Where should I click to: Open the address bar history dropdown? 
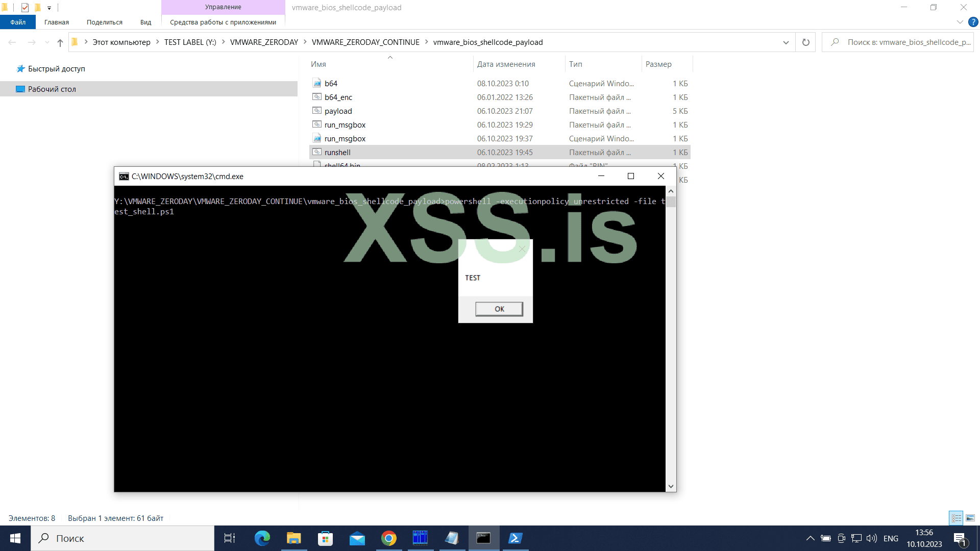[786, 42]
